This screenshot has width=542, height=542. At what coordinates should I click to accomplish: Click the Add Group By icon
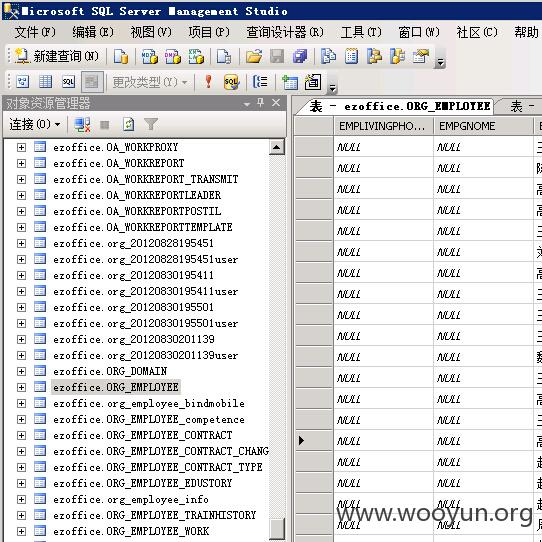coord(260,82)
